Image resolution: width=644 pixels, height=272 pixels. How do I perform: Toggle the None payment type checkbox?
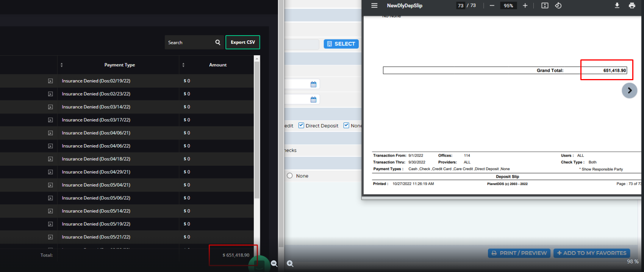point(346,125)
